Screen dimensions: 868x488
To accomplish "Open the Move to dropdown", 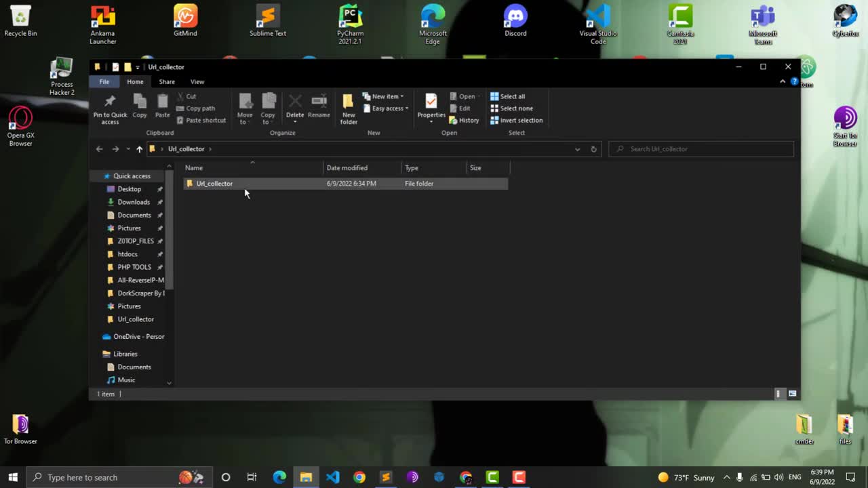I will [x=245, y=109].
